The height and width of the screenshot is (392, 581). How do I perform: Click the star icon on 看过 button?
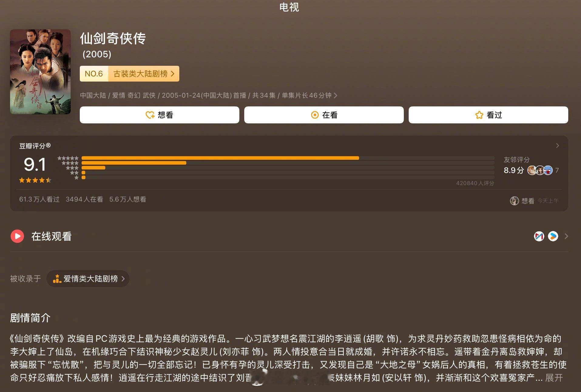coord(479,115)
